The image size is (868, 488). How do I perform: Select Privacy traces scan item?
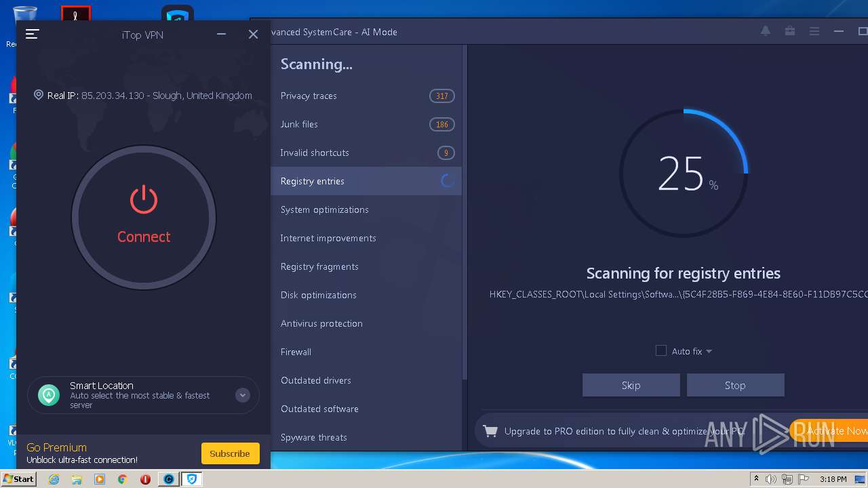pos(366,96)
